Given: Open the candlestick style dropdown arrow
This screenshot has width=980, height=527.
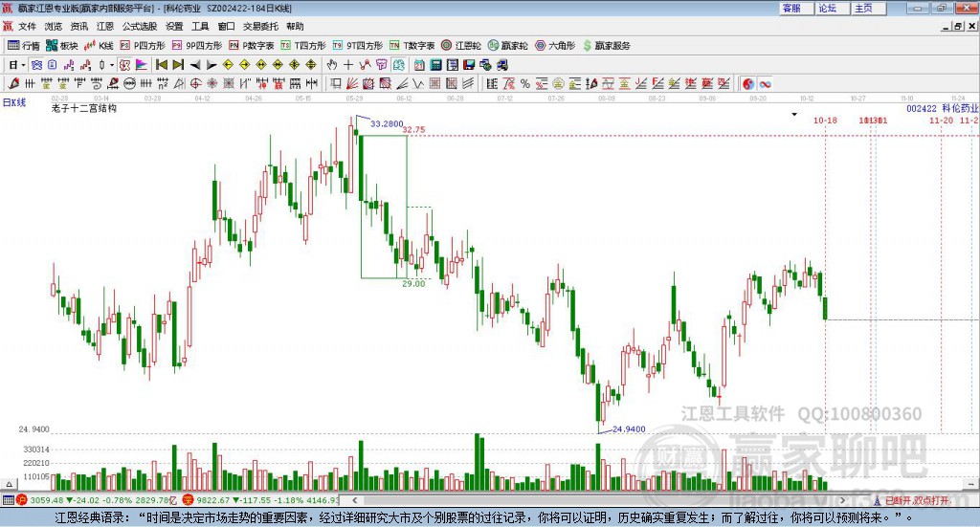Looking at the screenshot, I should [112, 65].
